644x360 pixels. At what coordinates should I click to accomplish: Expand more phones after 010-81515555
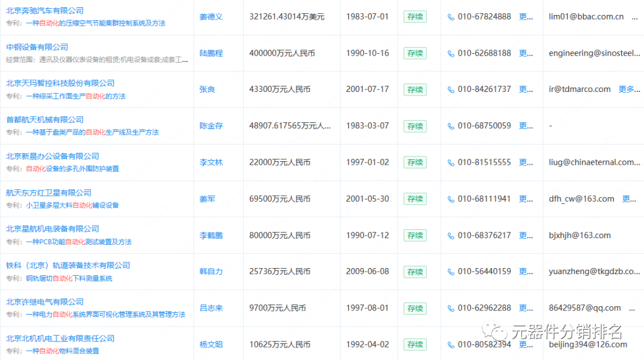coord(526,162)
